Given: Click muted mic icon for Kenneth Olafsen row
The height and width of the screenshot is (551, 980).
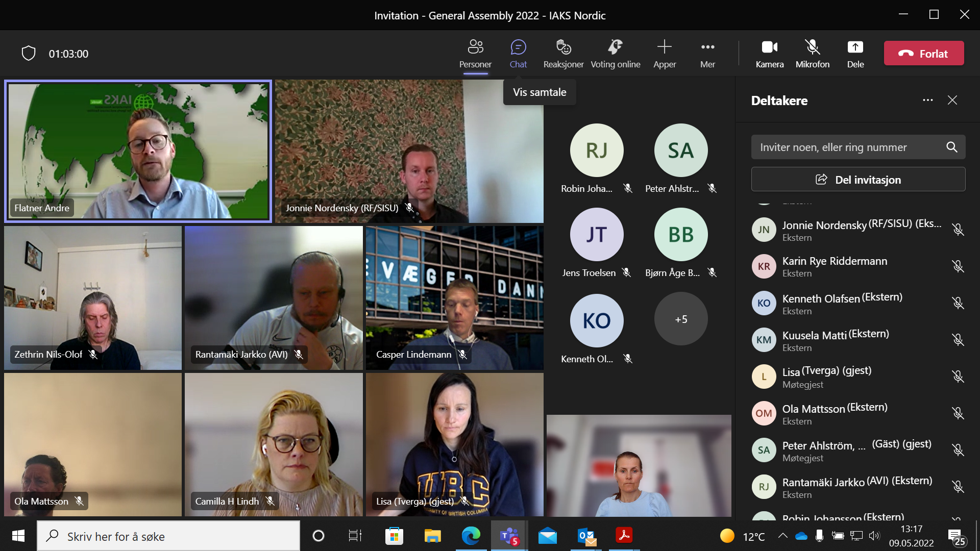Looking at the screenshot, I should point(958,303).
